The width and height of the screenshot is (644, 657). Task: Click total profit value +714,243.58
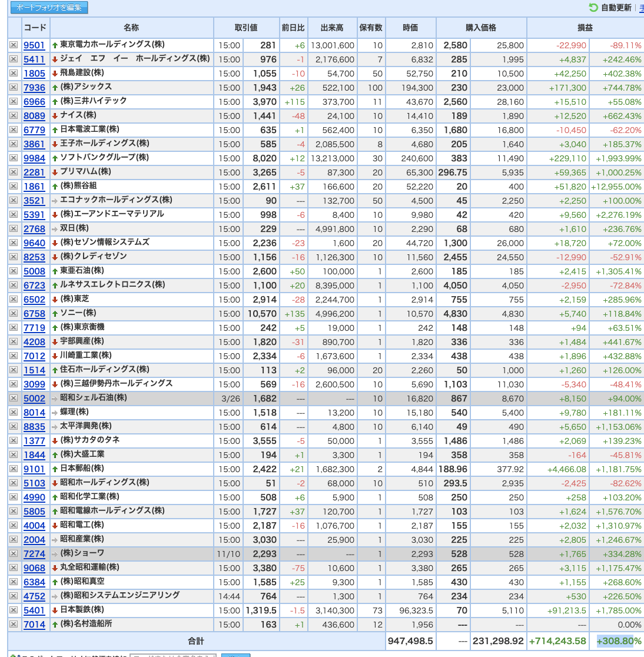coord(557,641)
